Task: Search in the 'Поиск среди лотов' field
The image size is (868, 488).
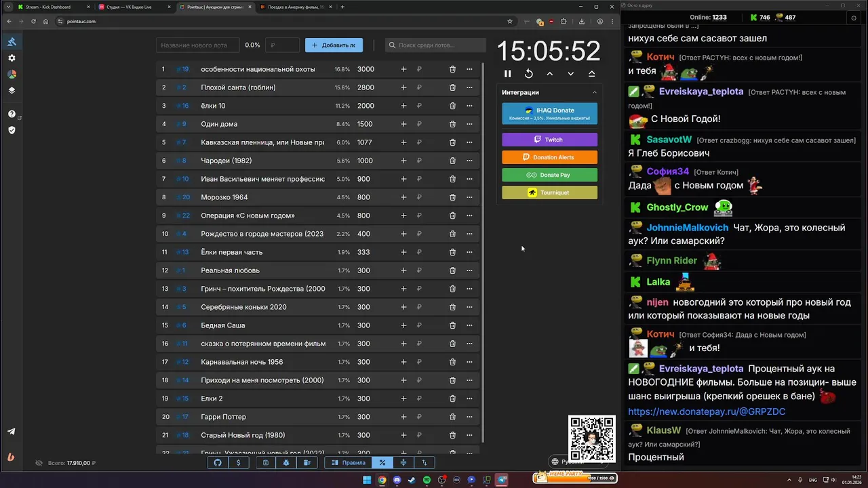Action: (x=435, y=45)
